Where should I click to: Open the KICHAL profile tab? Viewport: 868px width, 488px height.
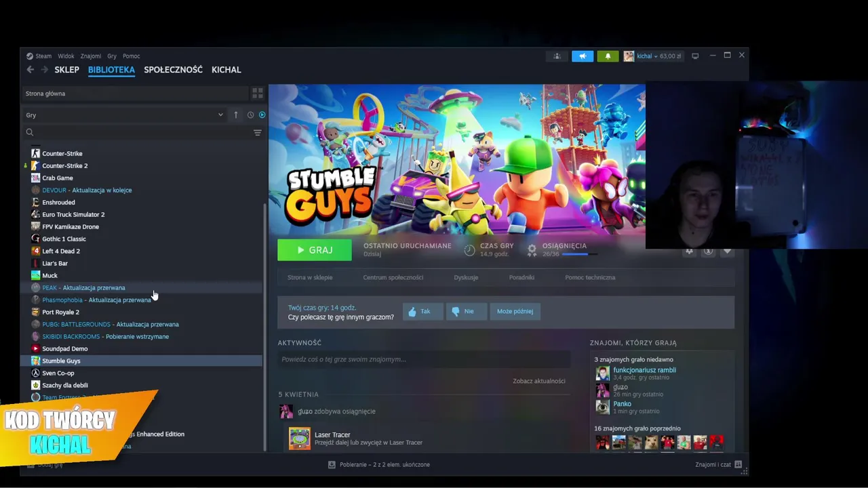tap(226, 70)
